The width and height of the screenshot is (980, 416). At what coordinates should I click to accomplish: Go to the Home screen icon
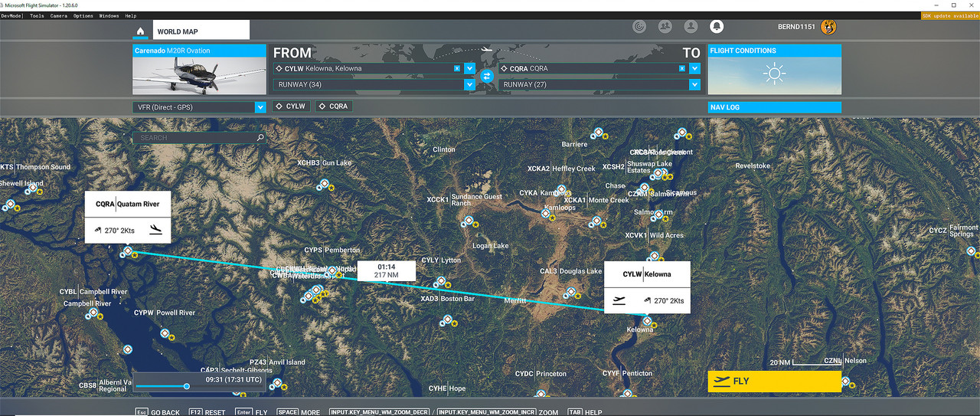click(x=141, y=31)
